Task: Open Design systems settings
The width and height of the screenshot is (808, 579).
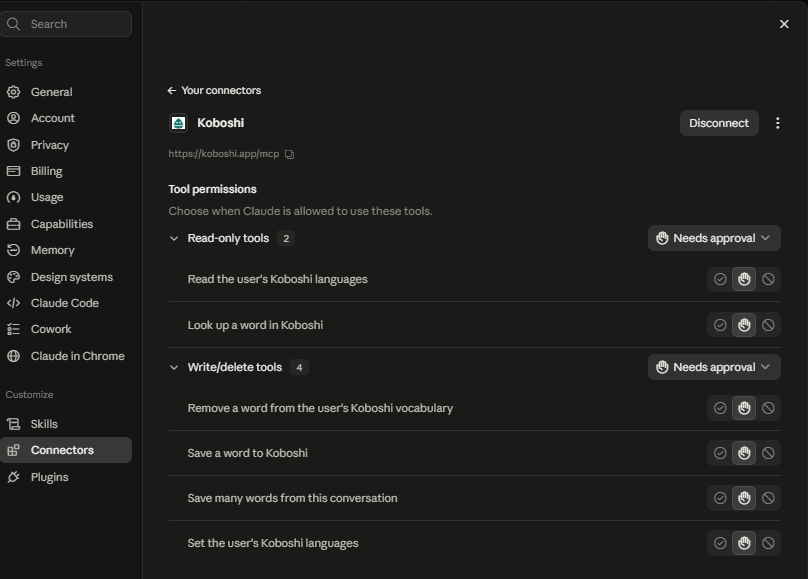Action: [x=66, y=277]
